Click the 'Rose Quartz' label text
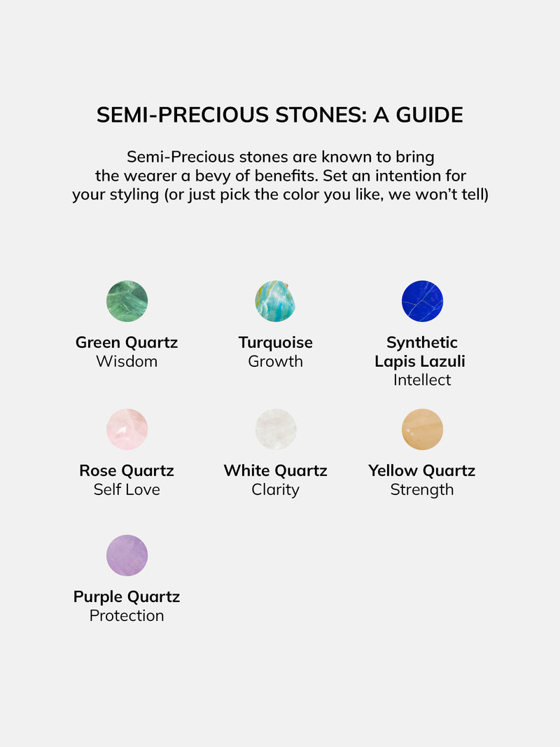560x747 pixels. pyautogui.click(x=127, y=470)
